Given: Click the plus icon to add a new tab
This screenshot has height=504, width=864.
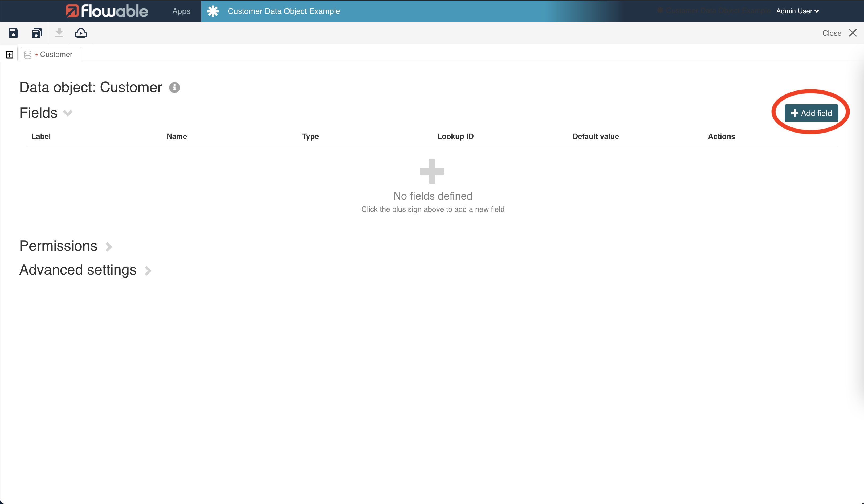Looking at the screenshot, I should click(x=9, y=54).
